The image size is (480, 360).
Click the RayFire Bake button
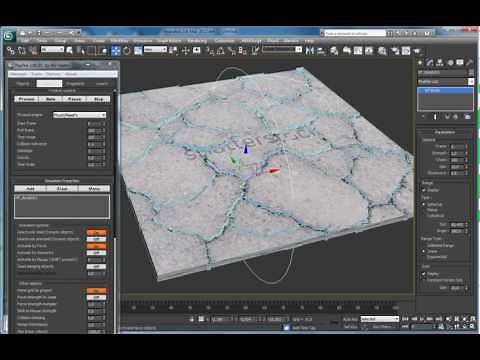tap(51, 99)
